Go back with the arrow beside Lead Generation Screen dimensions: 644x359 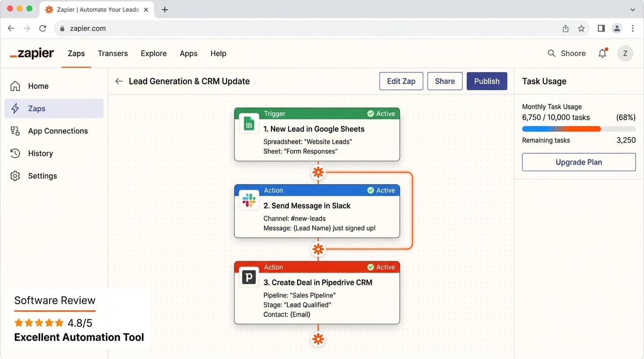pos(119,81)
